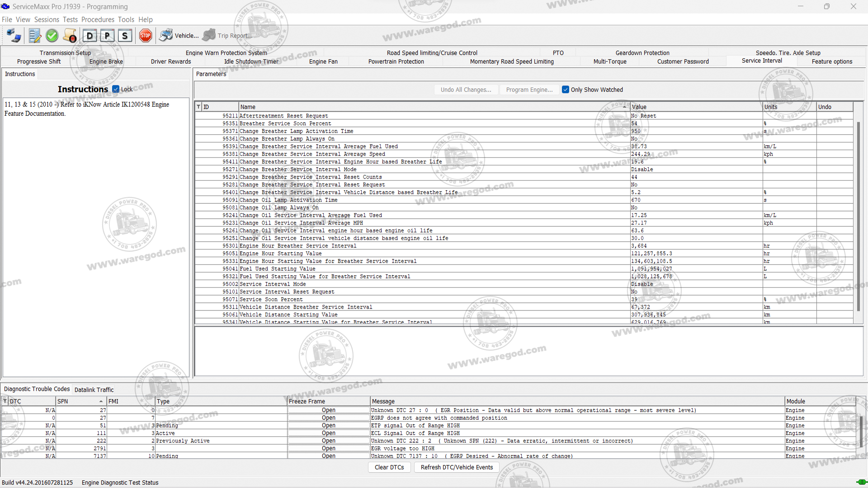Open the D window icon

tap(90, 36)
